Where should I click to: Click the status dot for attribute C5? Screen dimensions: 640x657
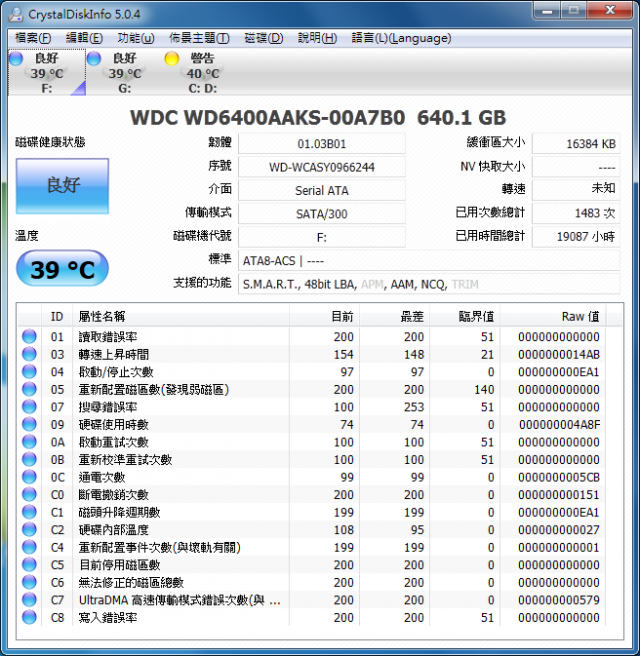[x=29, y=565]
